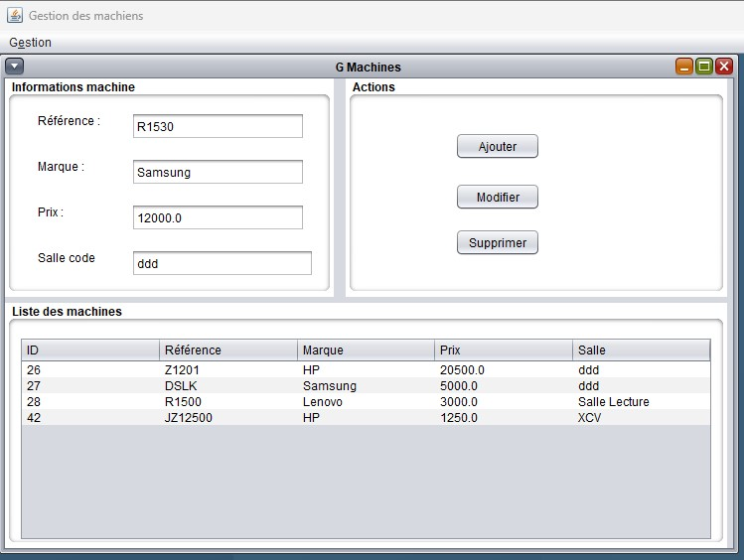Click the Gestion des machiens window title
The width and height of the screenshot is (744, 560).
coord(85,16)
